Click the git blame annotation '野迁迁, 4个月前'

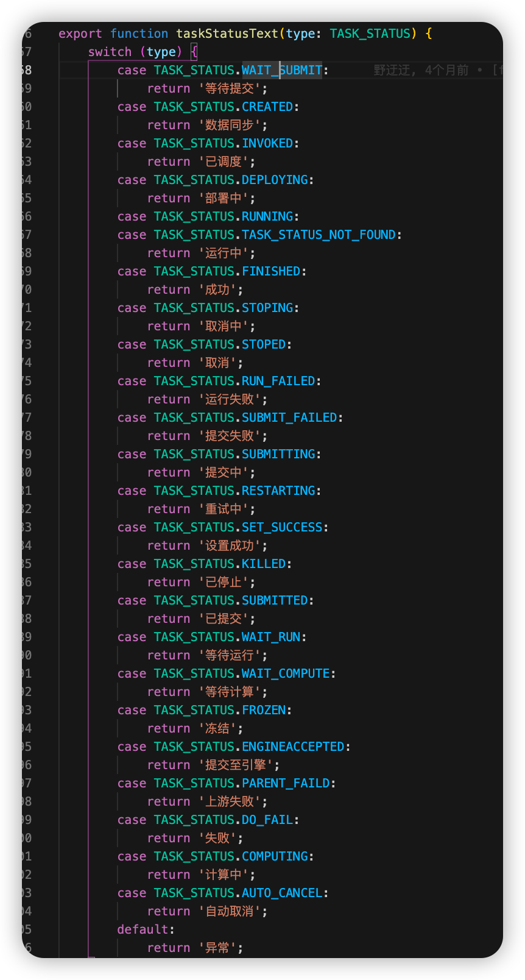(x=421, y=70)
